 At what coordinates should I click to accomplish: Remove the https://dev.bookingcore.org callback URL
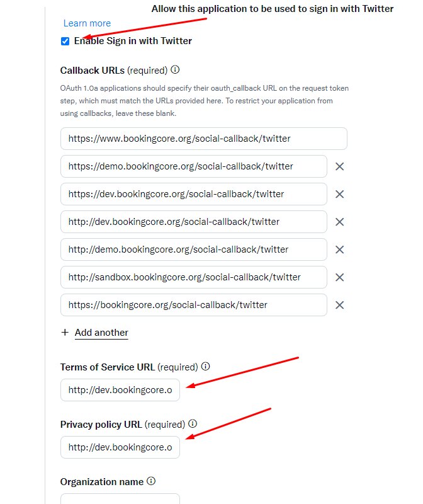(339, 194)
